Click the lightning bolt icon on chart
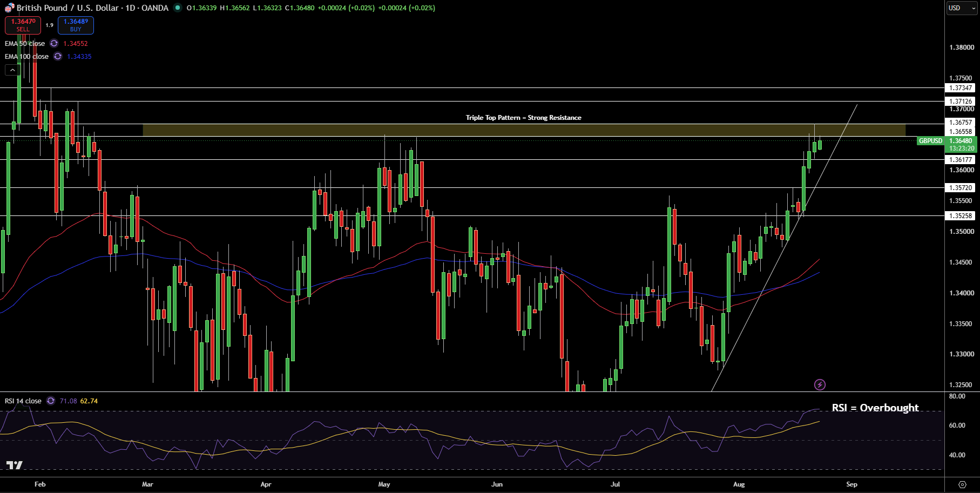980x493 pixels. (x=820, y=384)
